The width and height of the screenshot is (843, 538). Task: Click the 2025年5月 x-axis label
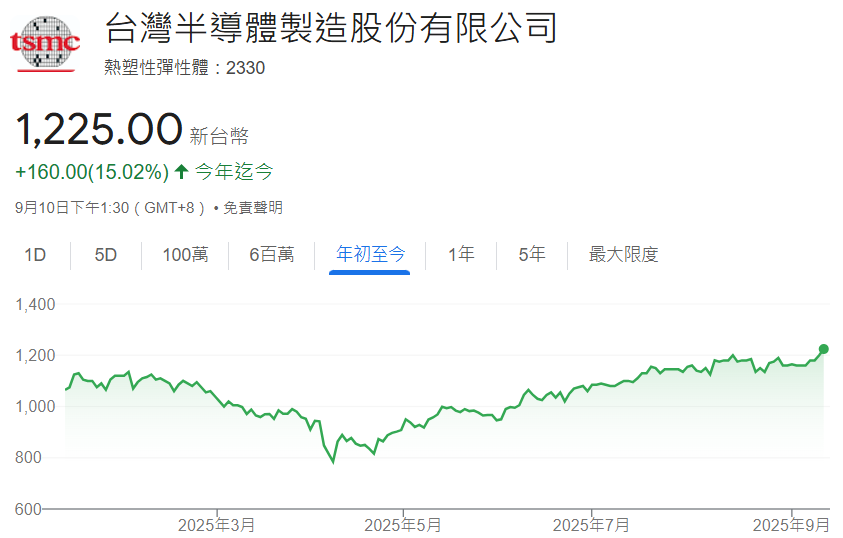pyautogui.click(x=403, y=525)
